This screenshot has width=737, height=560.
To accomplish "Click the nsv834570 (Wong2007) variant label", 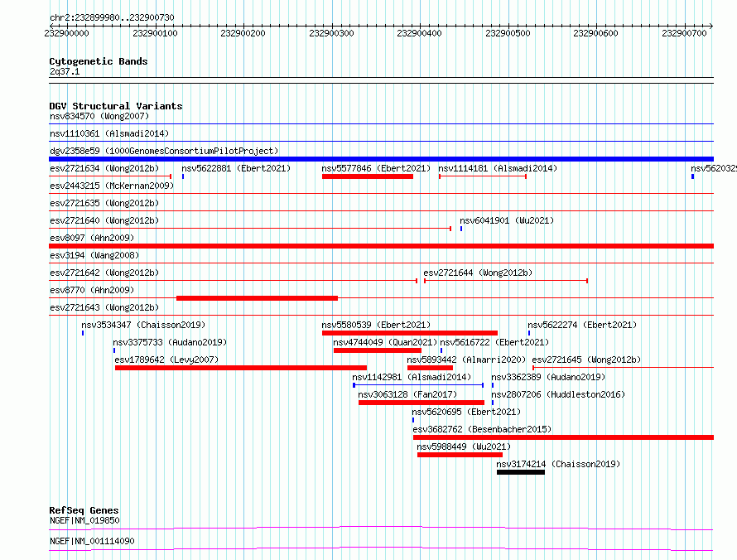I will 99,116.
